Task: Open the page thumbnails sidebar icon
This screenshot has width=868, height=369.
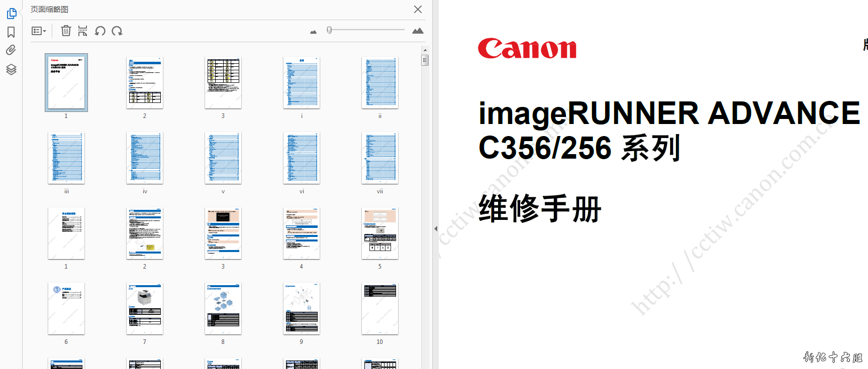Action: (11, 14)
